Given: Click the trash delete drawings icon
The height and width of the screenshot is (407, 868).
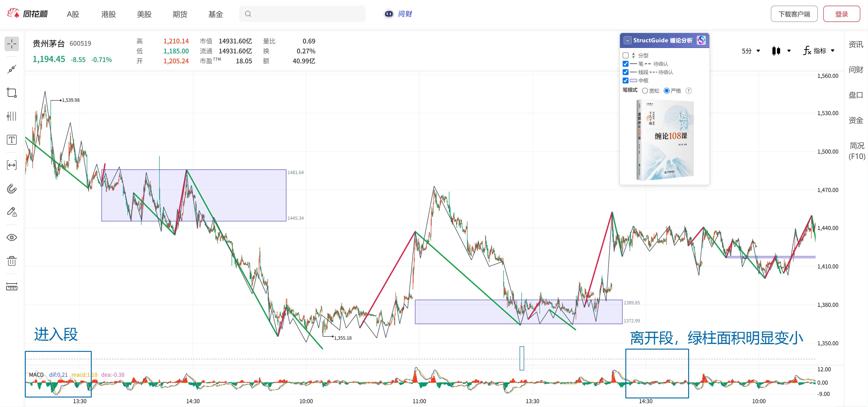Looking at the screenshot, I should 12,261.
